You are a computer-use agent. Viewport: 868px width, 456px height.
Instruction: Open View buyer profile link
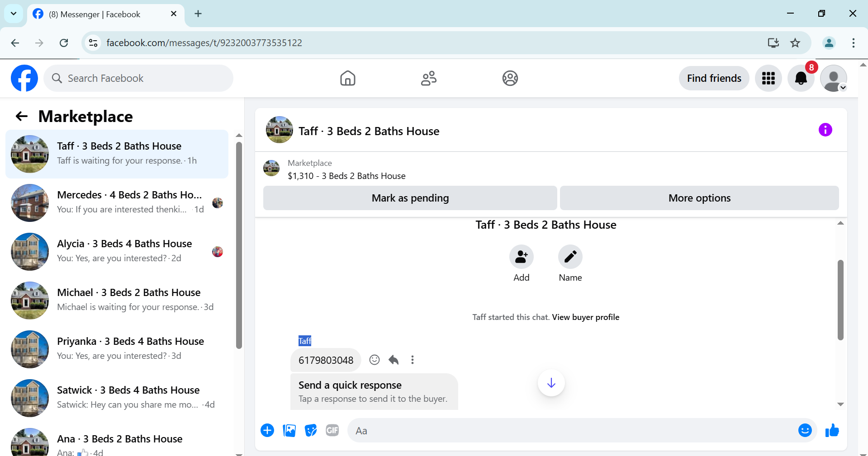click(585, 317)
